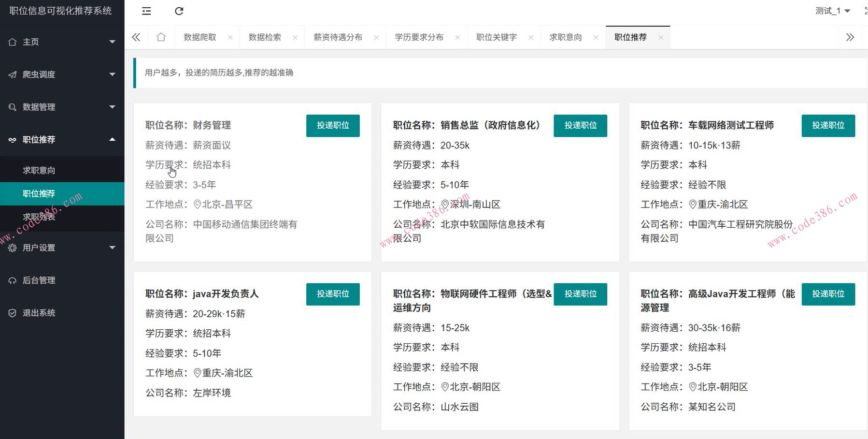Screen dimensions: 868x439
Task: Select 求职列表 in the sidebar
Action: [x=38, y=217]
